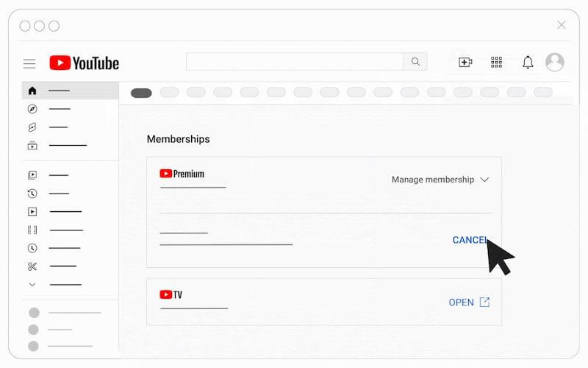Click the search magnifier button
Image resolution: width=588 pixels, height=368 pixels.
[415, 62]
